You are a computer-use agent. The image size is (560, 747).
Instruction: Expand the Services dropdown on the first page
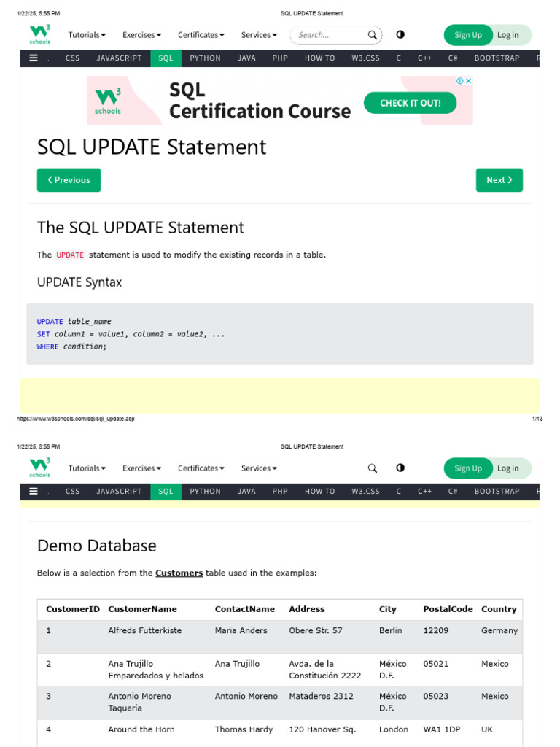[x=259, y=35]
